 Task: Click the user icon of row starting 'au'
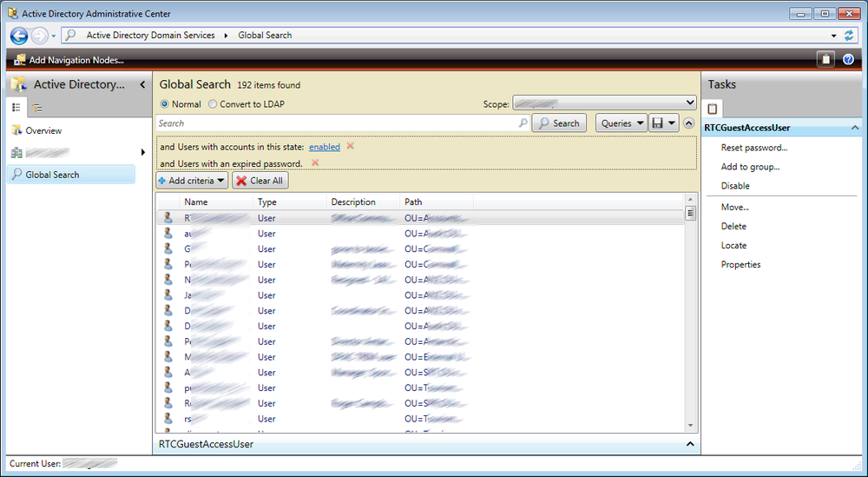pyautogui.click(x=168, y=233)
